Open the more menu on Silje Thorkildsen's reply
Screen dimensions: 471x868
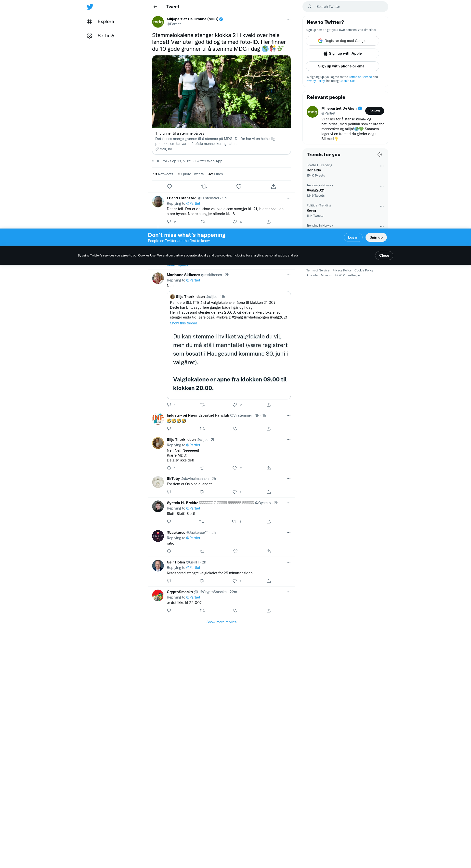point(288,440)
